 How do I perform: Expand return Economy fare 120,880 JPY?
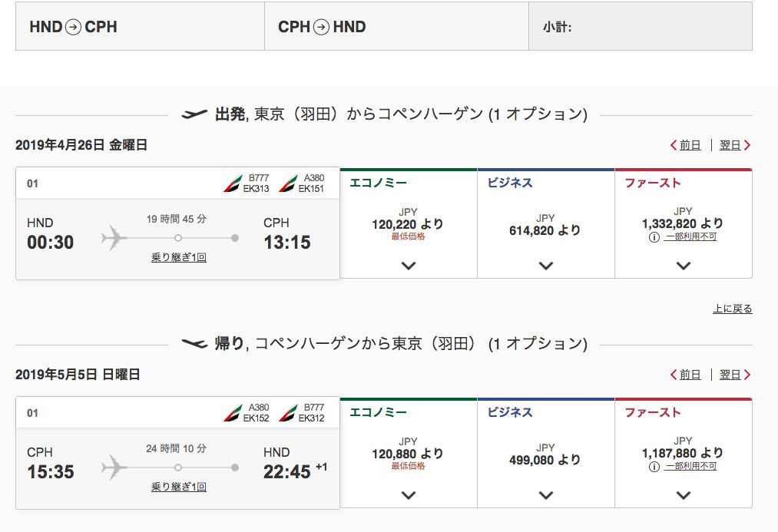(409, 495)
